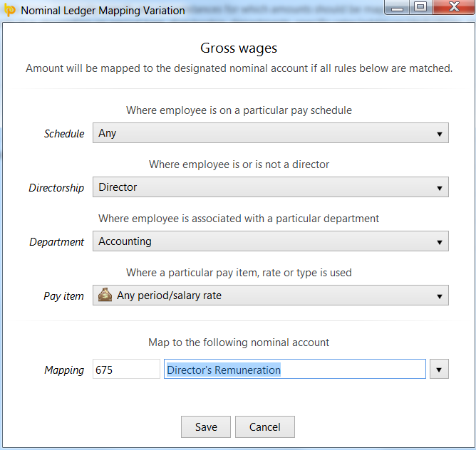Click the 'Amount will be mapped' description text
Viewport: 476px width, 450px height.
click(239, 68)
